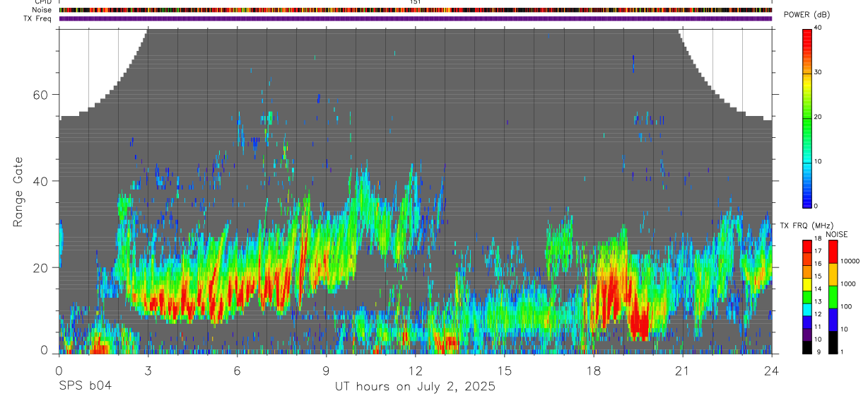The image size is (868, 401).
Task: Click the CPID value 151 label
Action: 416,2
